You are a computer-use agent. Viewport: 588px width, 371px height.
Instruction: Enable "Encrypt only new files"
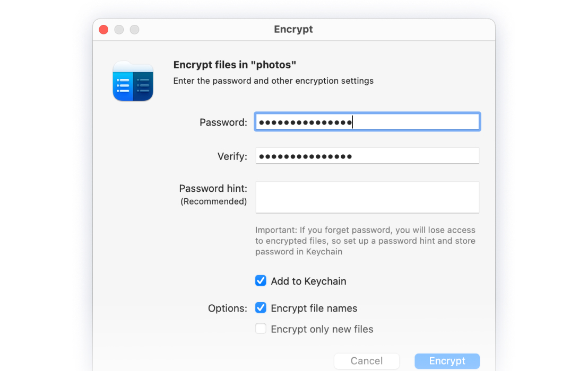click(261, 328)
